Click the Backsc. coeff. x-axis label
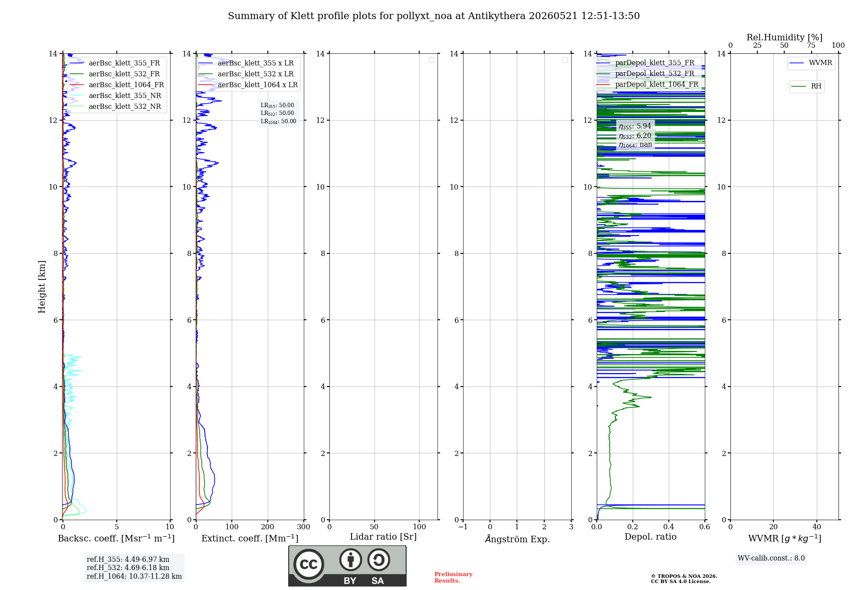The image size is (868, 590). pyautogui.click(x=116, y=538)
